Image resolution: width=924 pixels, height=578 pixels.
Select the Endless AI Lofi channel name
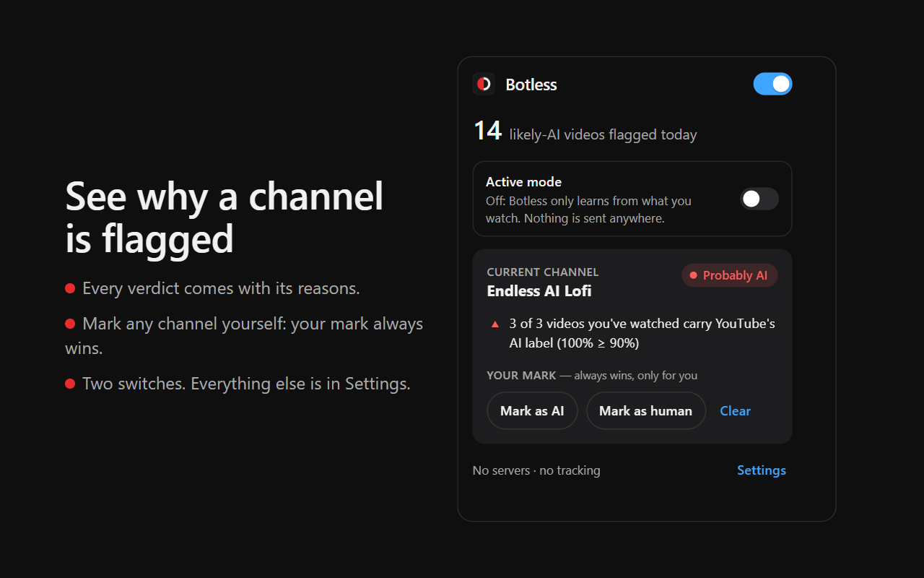pyautogui.click(x=539, y=291)
